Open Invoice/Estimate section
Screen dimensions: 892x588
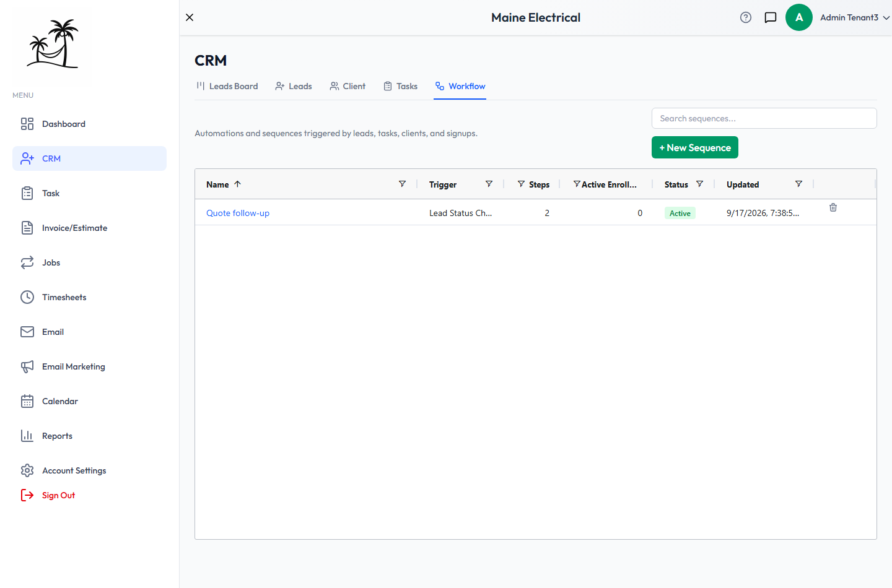[89, 228]
